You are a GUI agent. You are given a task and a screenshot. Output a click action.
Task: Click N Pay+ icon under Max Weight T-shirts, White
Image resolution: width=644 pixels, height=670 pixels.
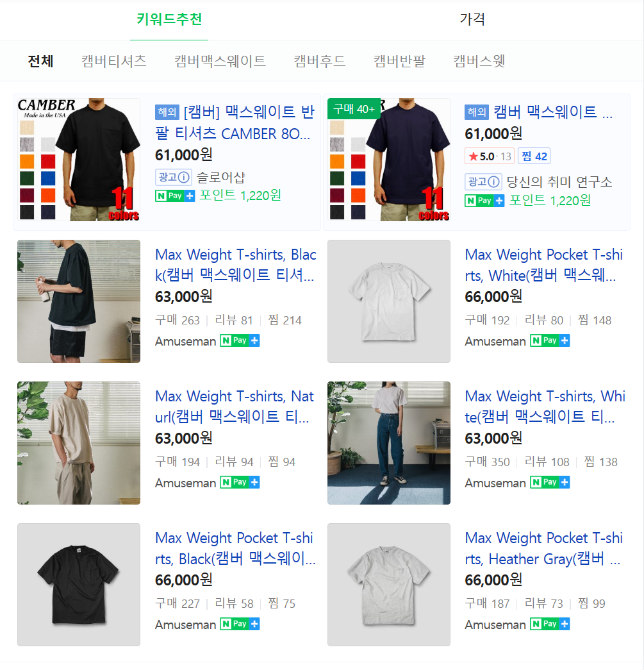pyautogui.click(x=550, y=482)
